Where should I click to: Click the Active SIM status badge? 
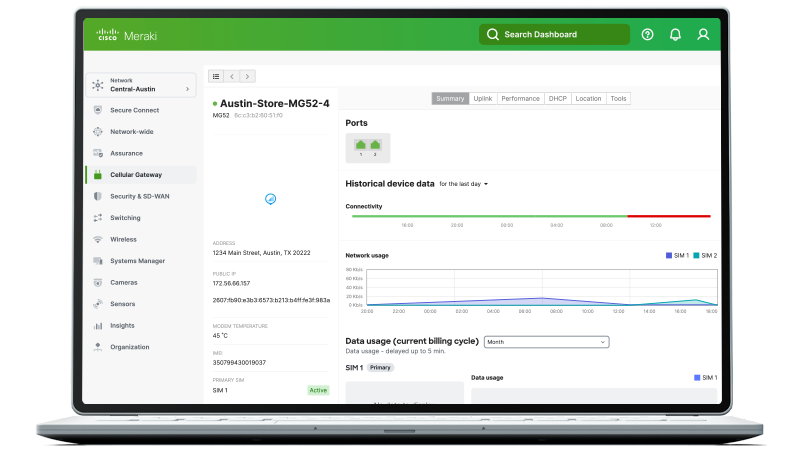tap(318, 390)
